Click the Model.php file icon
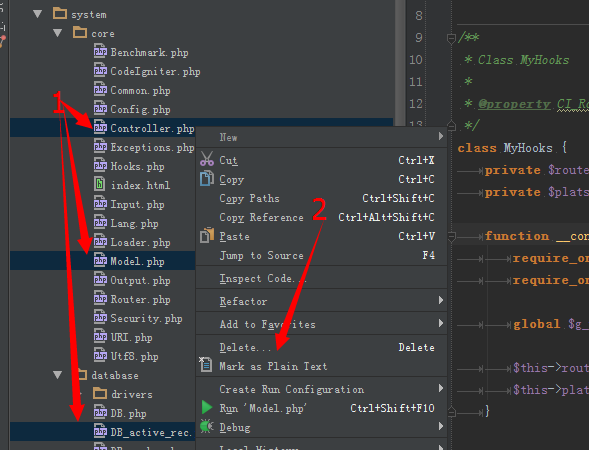 pyautogui.click(x=100, y=260)
